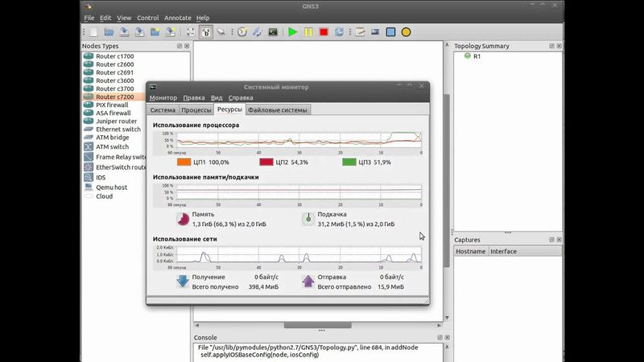This screenshot has width=644, height=362.
Task: Switch to the Файловые системы tab
Action: (x=278, y=110)
